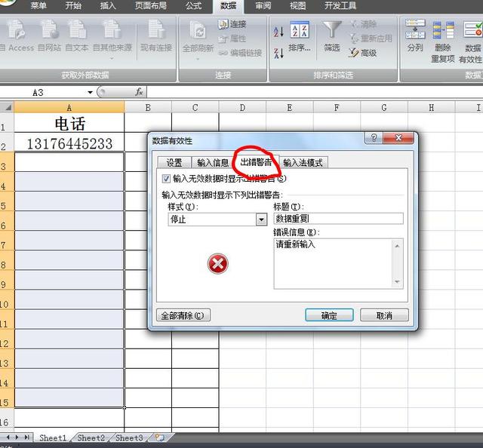Click error message scrollbar down arrow
Image resolution: width=483 pixels, height=448 pixels.
tap(397, 282)
